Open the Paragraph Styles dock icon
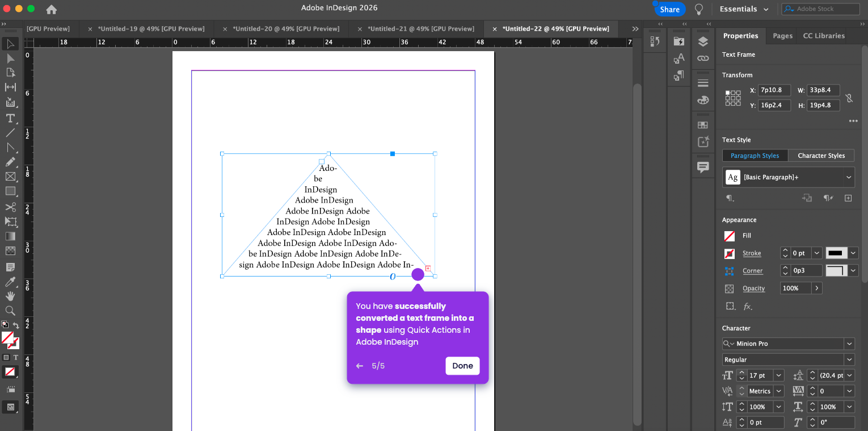 tap(679, 75)
